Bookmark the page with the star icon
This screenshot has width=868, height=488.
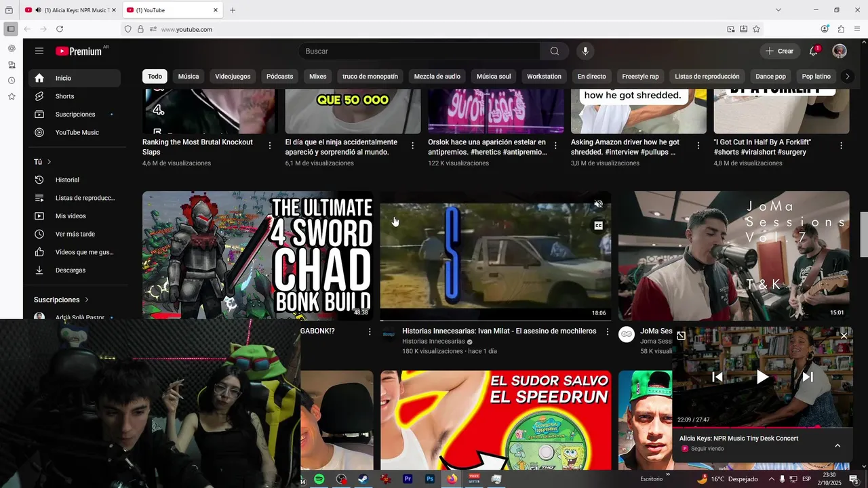tap(756, 29)
